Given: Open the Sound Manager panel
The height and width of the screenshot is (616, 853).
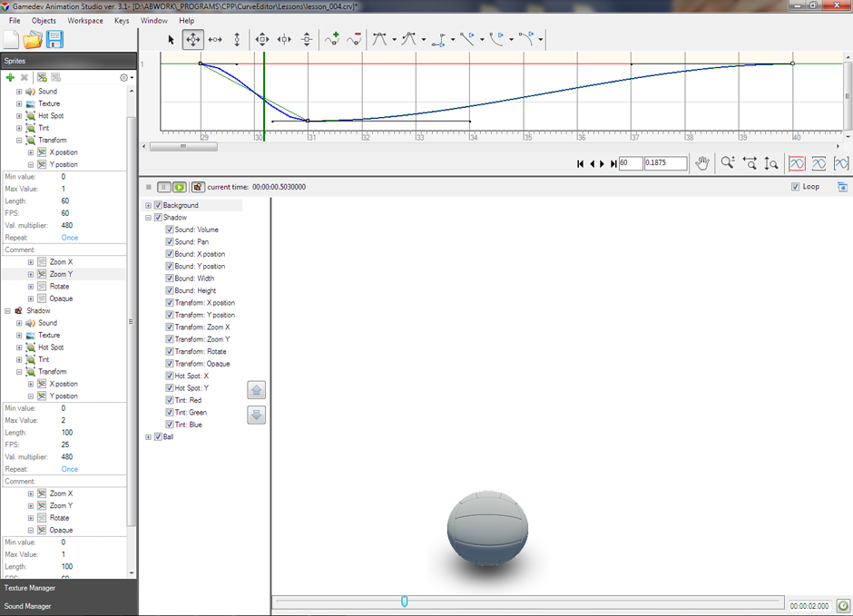Looking at the screenshot, I should [28, 606].
